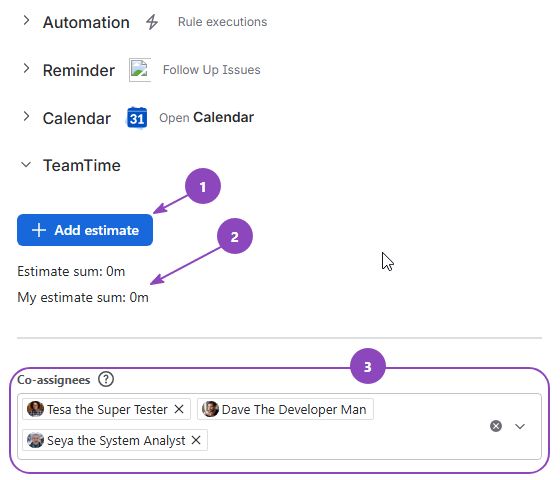Image resolution: width=560 pixels, height=480 pixels.
Task: Open the Follow Up Issues link
Action: click(x=211, y=70)
